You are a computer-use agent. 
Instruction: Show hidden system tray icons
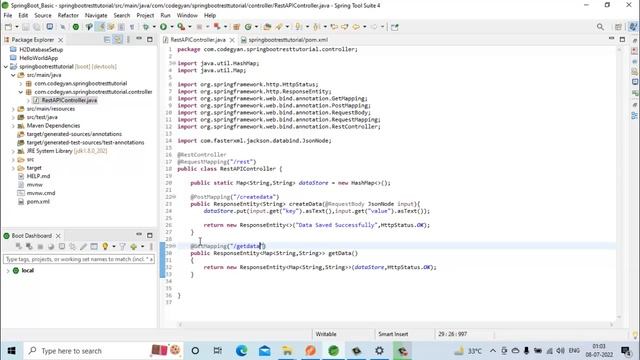coord(493,351)
